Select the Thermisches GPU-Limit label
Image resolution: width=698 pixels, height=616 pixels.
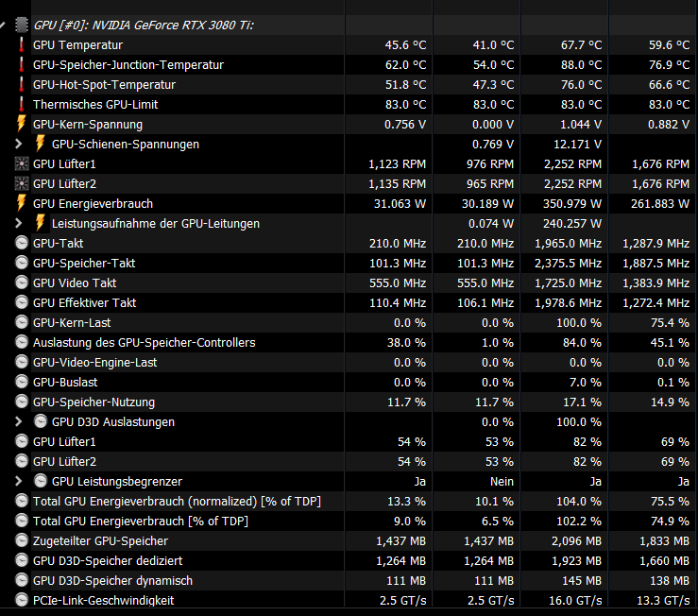click(x=95, y=105)
